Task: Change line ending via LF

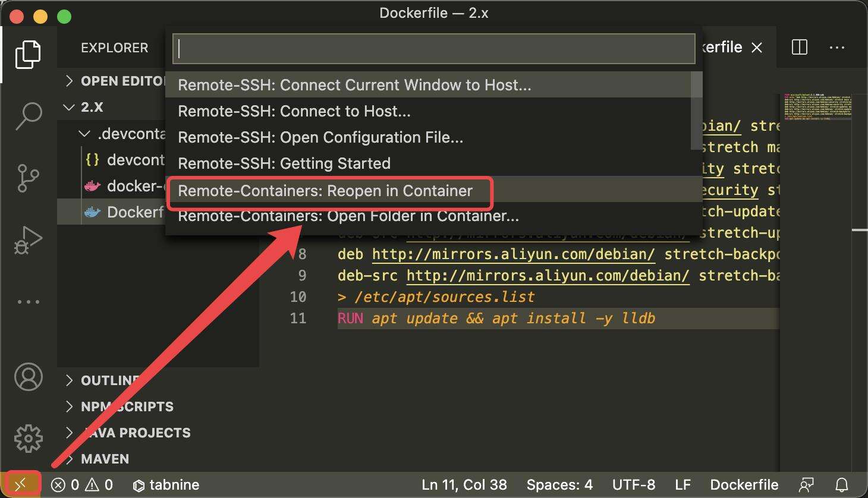Action: click(683, 485)
